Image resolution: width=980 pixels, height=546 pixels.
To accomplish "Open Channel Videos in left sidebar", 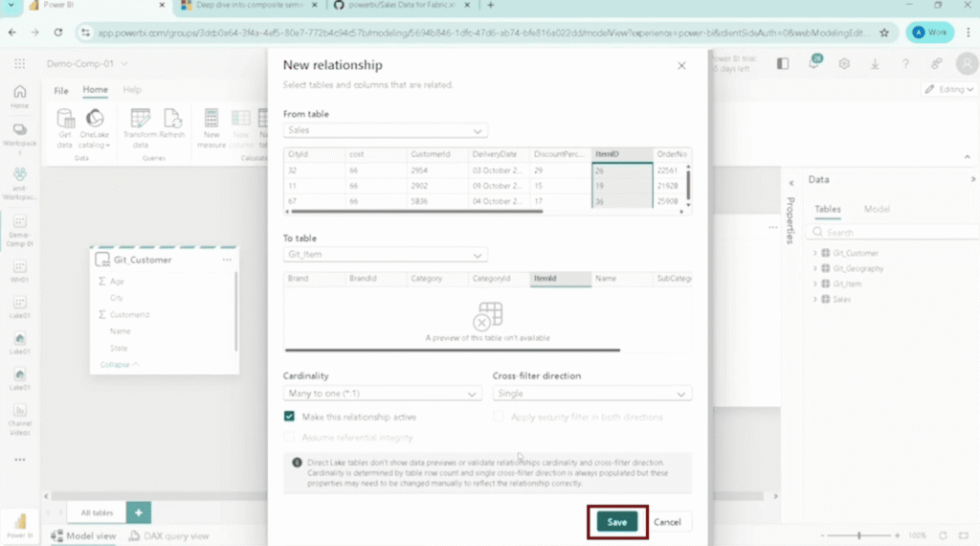I will pyautogui.click(x=19, y=419).
